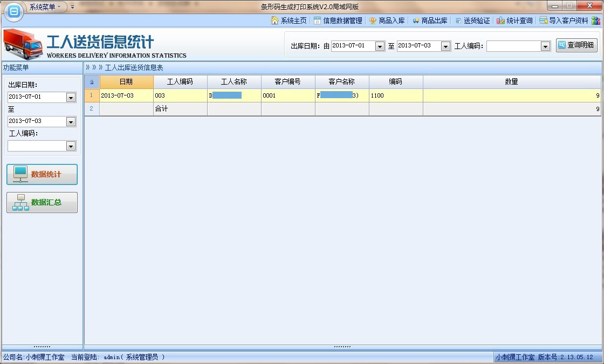Screen dimensions: 604x364
Task: Click status bar 公司名 小刺猬工作室
Action: [x=34, y=357]
